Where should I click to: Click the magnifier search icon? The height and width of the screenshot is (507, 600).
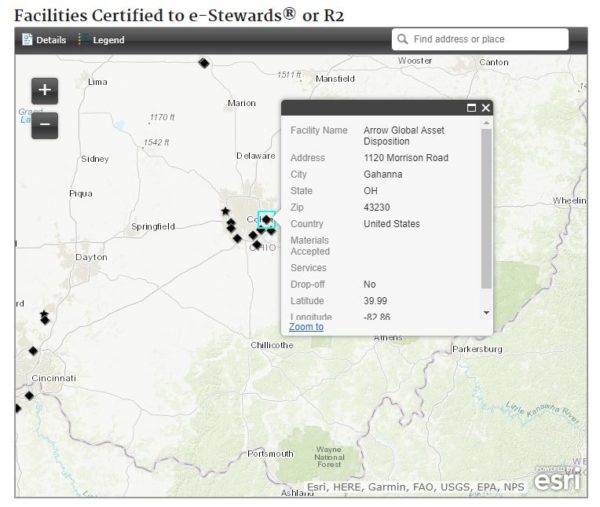coord(402,39)
